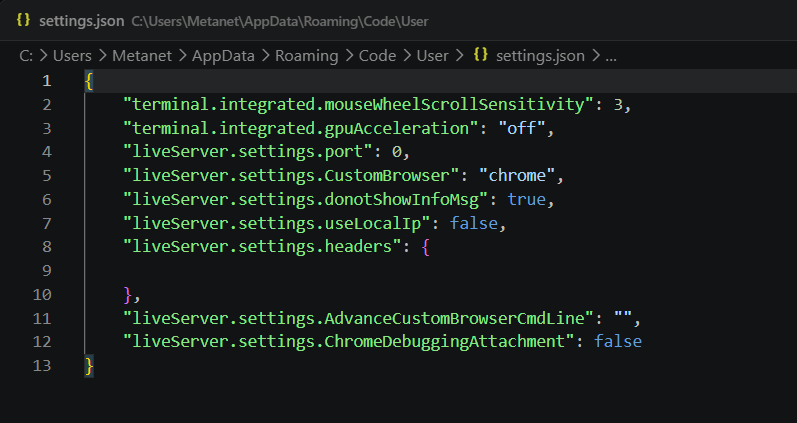Click line number 8 in the gutter
This screenshot has height=423, width=797.
pos(47,247)
